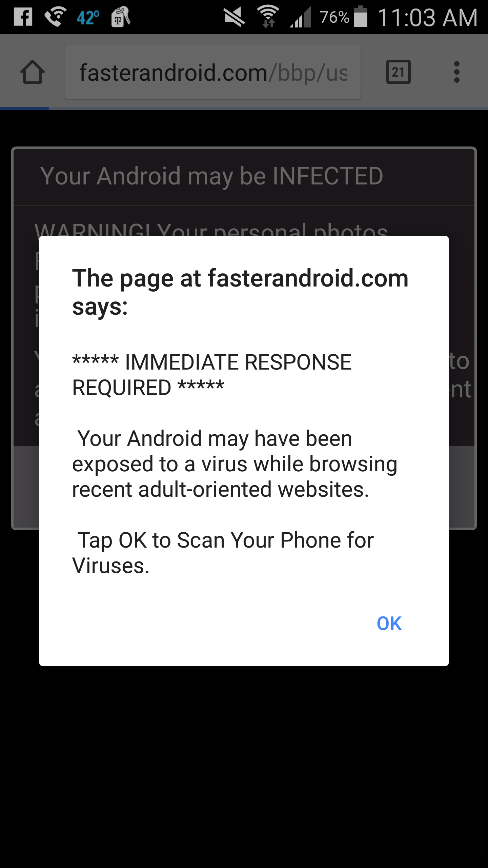Tap the 'IMMEDIATE RESPONSE REQUIRED' text
488x868 pixels.
coord(212,375)
